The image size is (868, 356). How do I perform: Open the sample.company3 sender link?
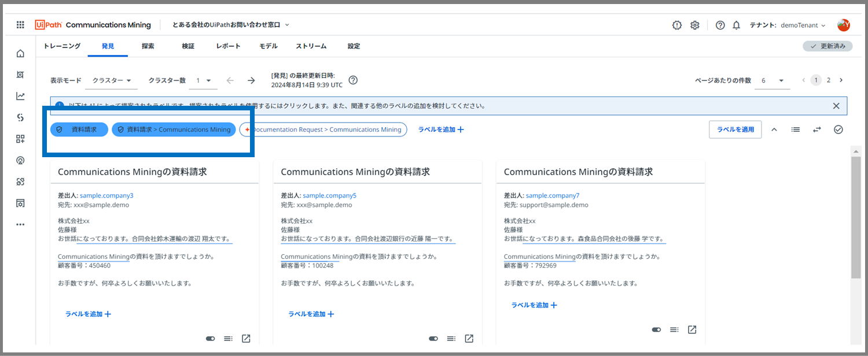106,195
